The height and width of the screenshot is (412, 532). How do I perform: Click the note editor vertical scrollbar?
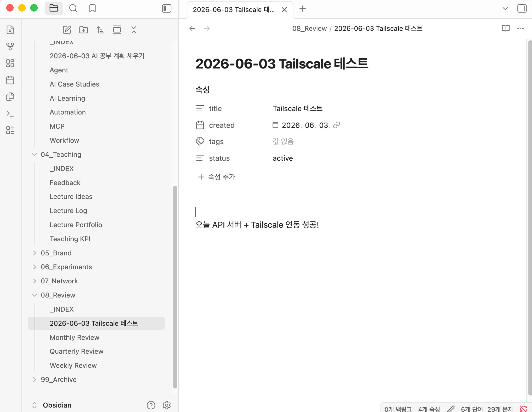[530, 218]
